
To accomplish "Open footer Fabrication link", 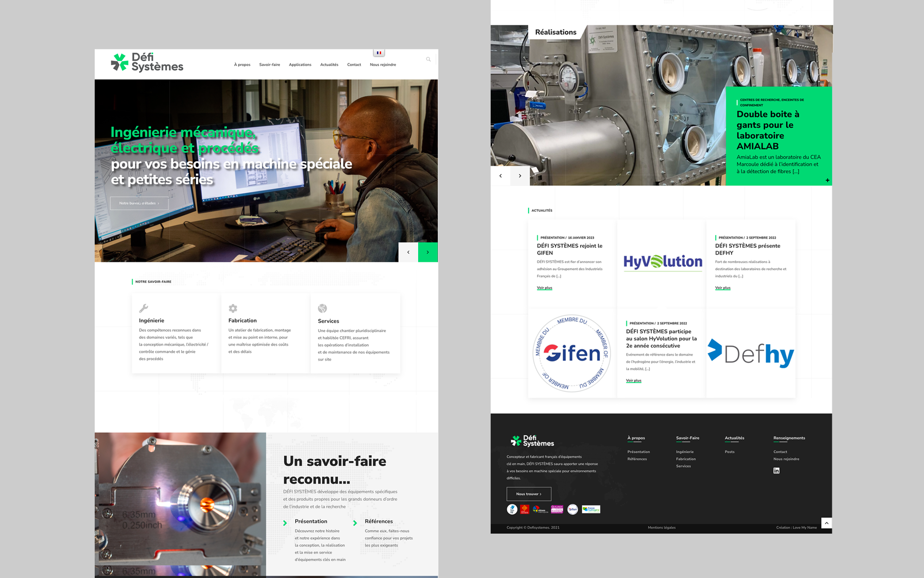I will [686, 459].
